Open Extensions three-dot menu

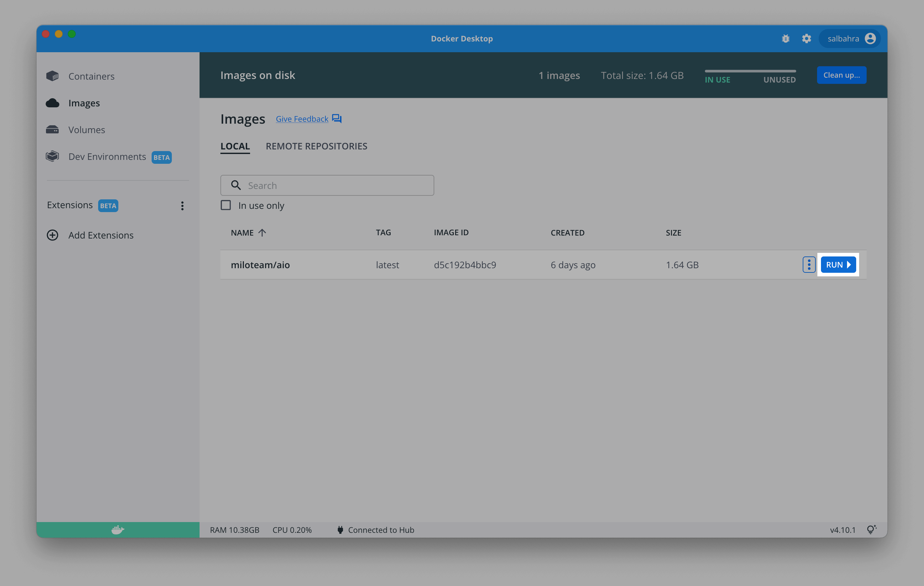pyautogui.click(x=182, y=206)
